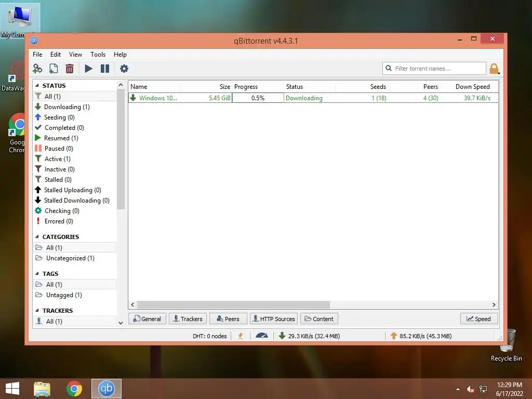Screen dimensions: 532x399
Task: Open the Speed graph tab
Action: [479, 318]
